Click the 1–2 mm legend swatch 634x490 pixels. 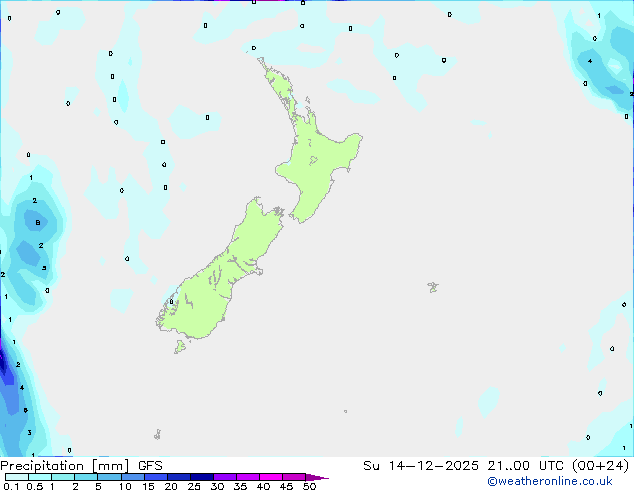(63, 477)
